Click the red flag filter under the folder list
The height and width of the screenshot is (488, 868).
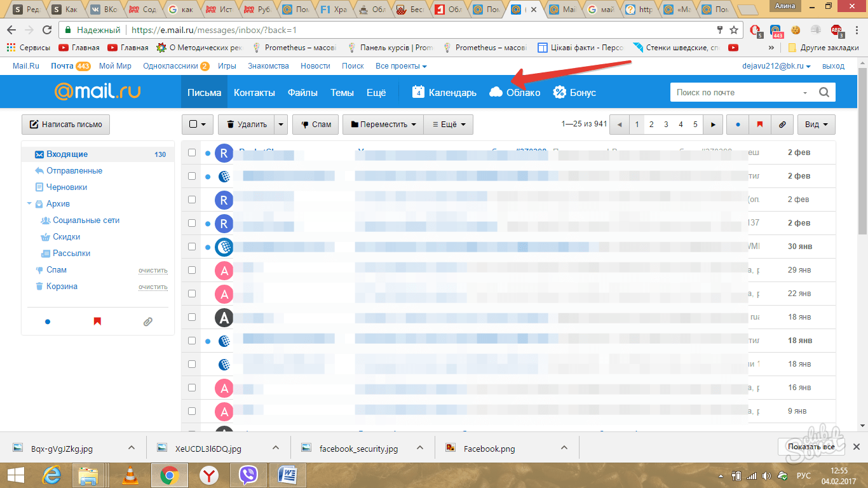[97, 322]
